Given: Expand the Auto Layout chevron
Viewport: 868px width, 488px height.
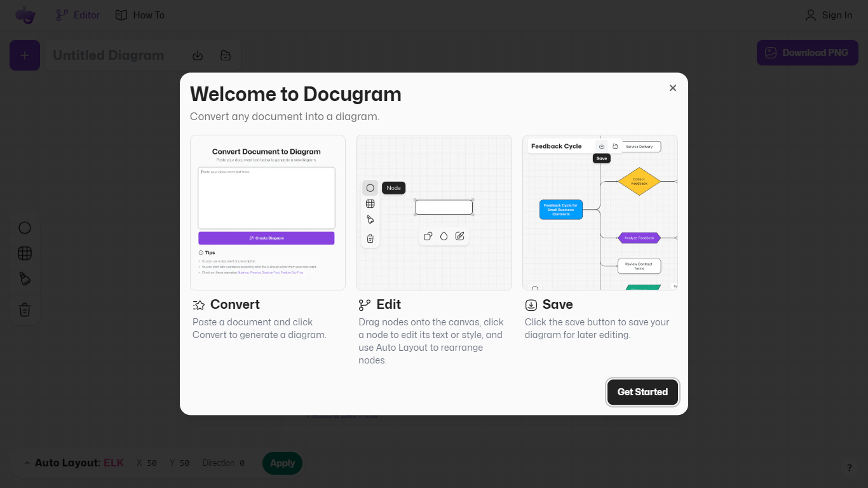Looking at the screenshot, I should (27, 463).
